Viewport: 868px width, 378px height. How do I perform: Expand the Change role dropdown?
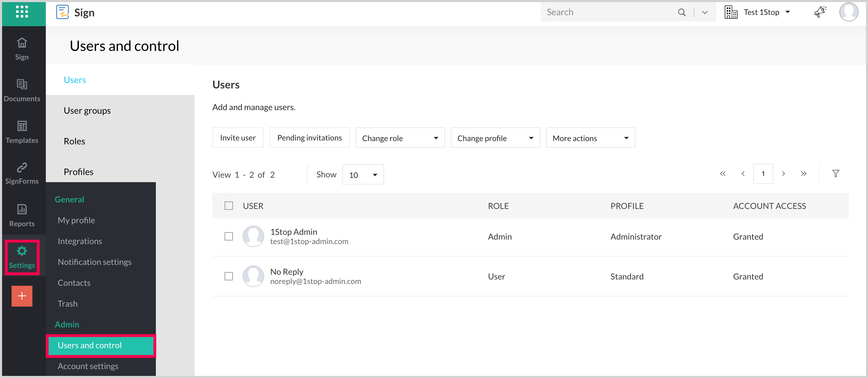[x=400, y=138]
